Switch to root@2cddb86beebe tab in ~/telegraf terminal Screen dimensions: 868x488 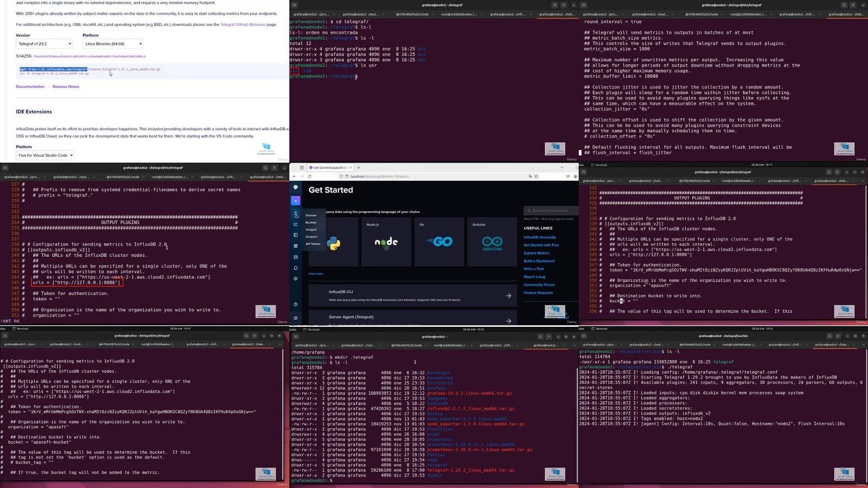coord(459,14)
